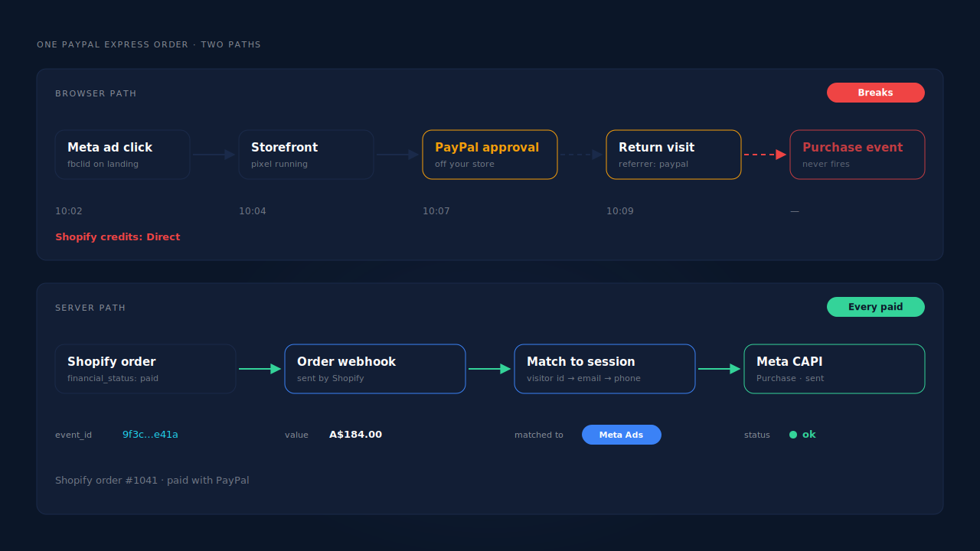Click the red Breaks badge

tap(876, 93)
